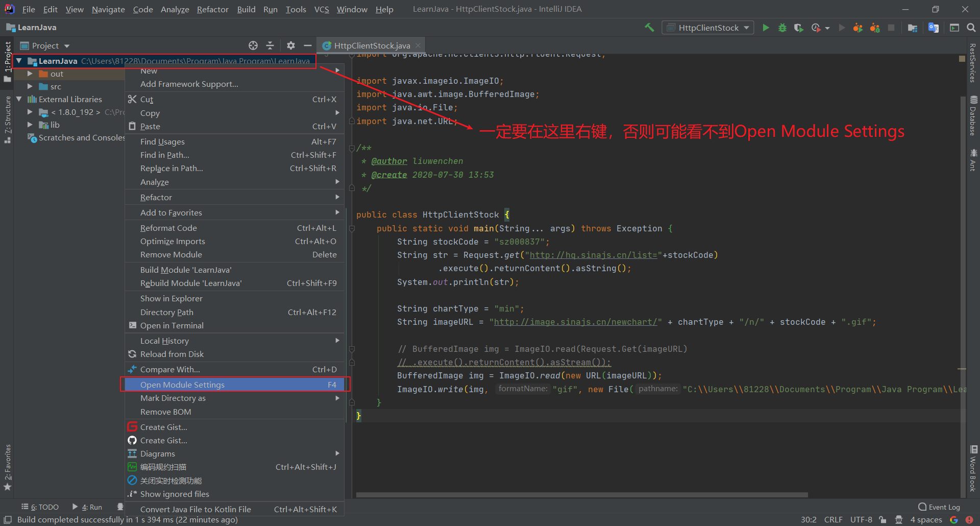Open the VCS menu
The image size is (980, 526).
(x=321, y=9)
